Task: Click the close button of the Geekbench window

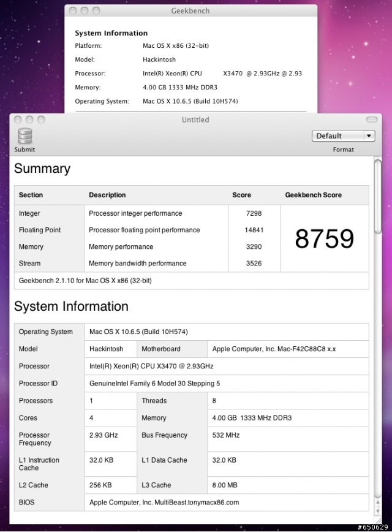Action: (72, 10)
